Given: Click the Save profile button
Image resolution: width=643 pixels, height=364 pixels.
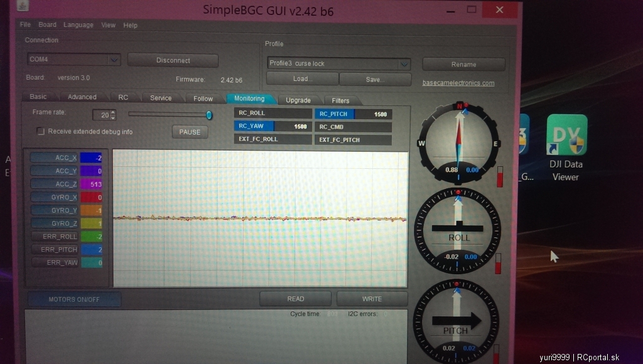Looking at the screenshot, I should click(376, 79).
